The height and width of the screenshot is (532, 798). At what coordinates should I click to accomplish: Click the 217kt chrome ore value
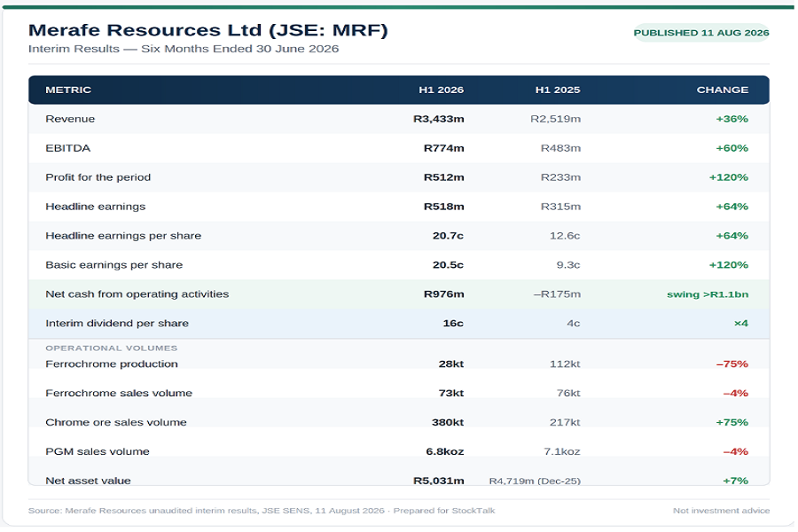click(565, 423)
